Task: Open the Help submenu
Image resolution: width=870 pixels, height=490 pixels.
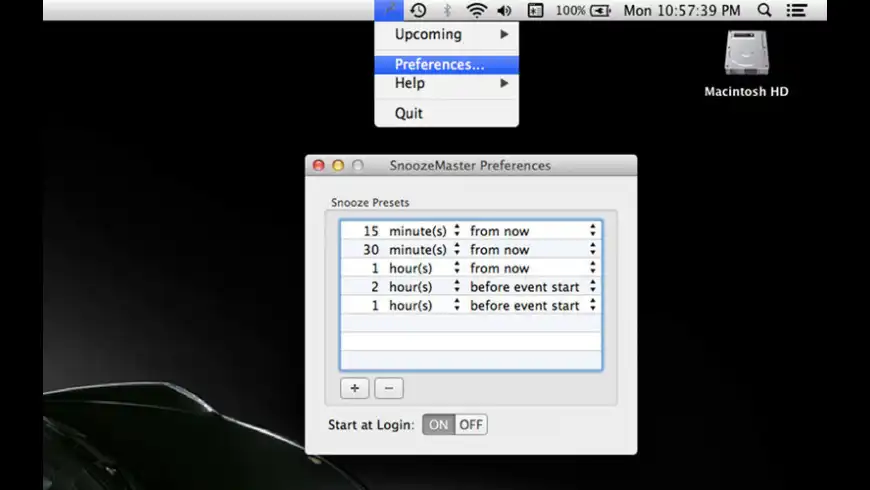Action: (x=447, y=83)
